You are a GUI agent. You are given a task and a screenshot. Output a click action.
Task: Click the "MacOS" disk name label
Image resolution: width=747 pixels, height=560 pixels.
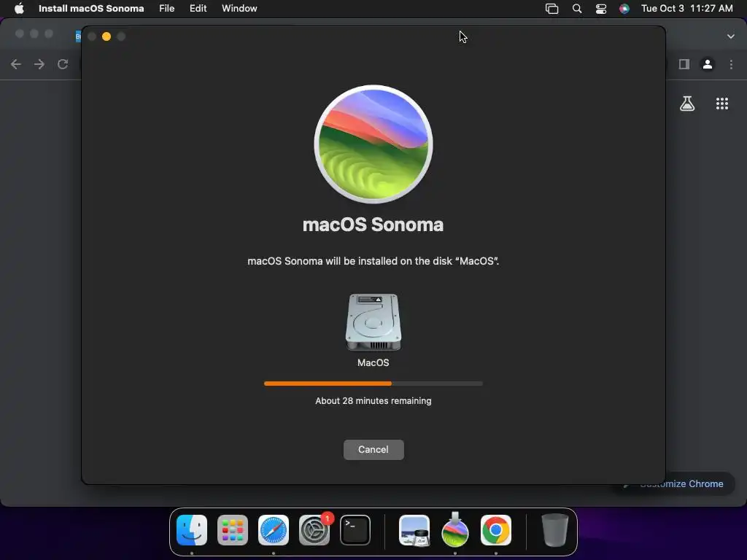coord(373,363)
